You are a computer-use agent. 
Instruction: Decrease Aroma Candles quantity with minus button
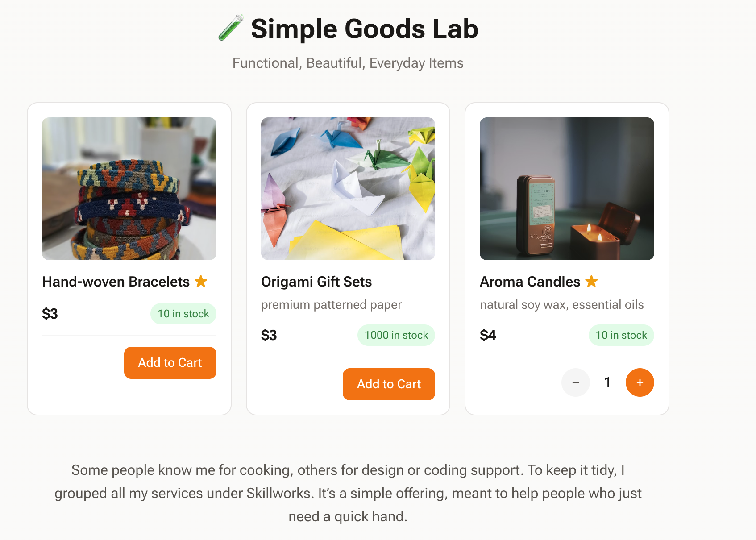(575, 382)
